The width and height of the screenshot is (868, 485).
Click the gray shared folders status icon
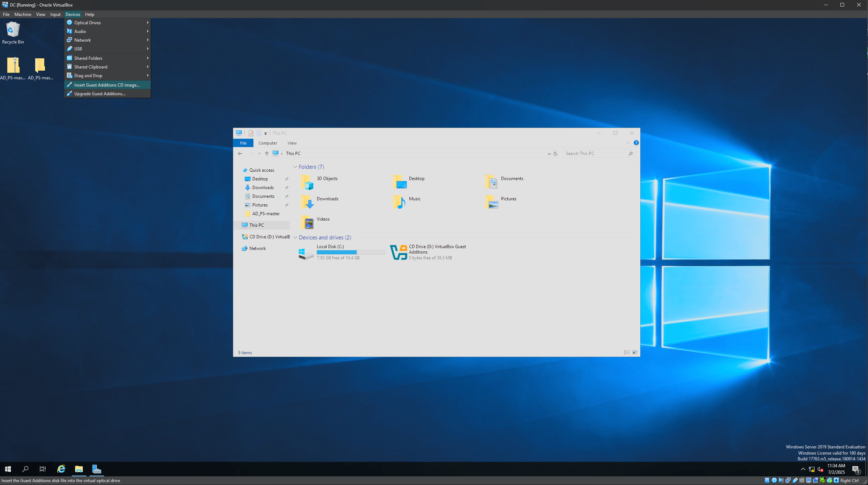click(x=802, y=480)
